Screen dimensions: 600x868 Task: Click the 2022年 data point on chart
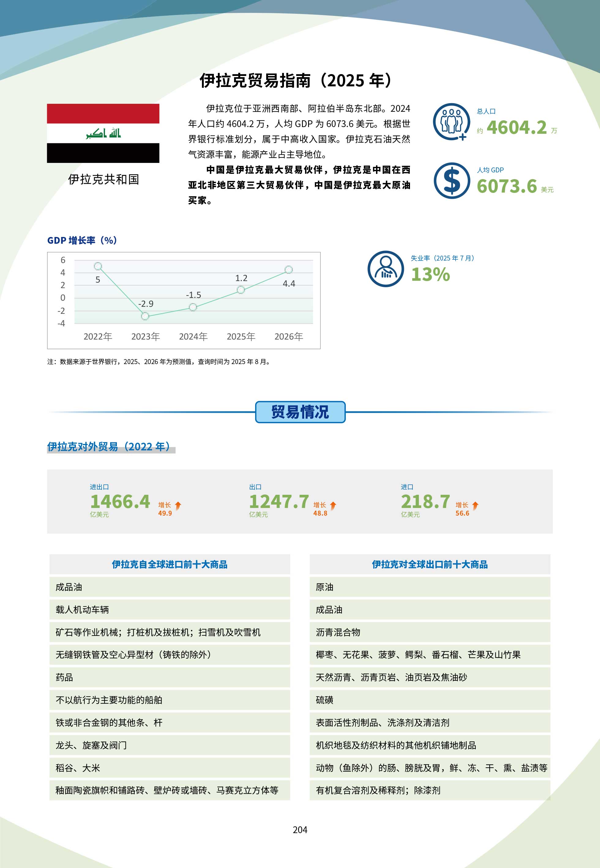(98, 266)
